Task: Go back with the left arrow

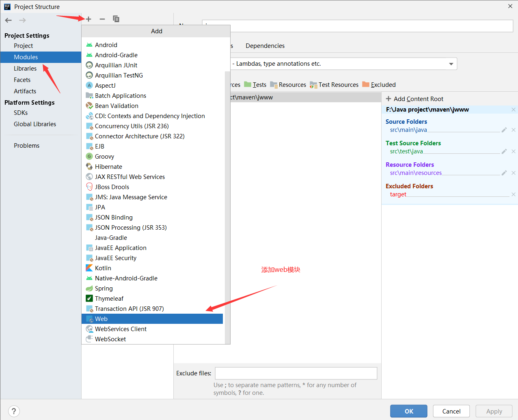Action: point(9,20)
